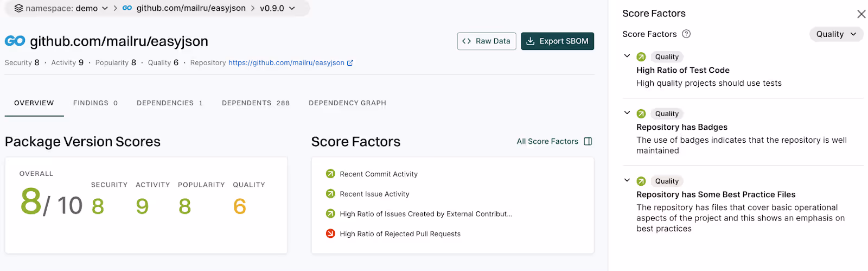Image resolution: width=868 pixels, height=271 pixels.
Task: Select High Ratio of Rejected Pull Requests
Action: pos(400,234)
